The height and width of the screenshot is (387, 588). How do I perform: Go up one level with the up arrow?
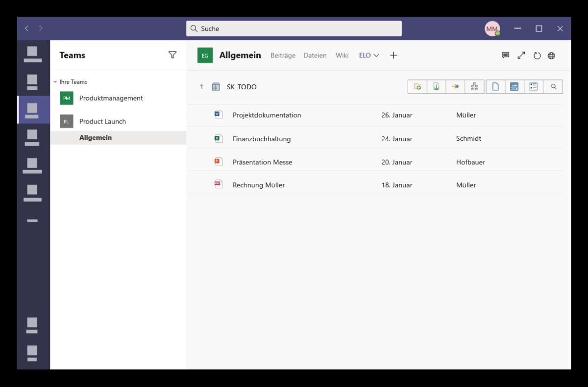click(201, 87)
